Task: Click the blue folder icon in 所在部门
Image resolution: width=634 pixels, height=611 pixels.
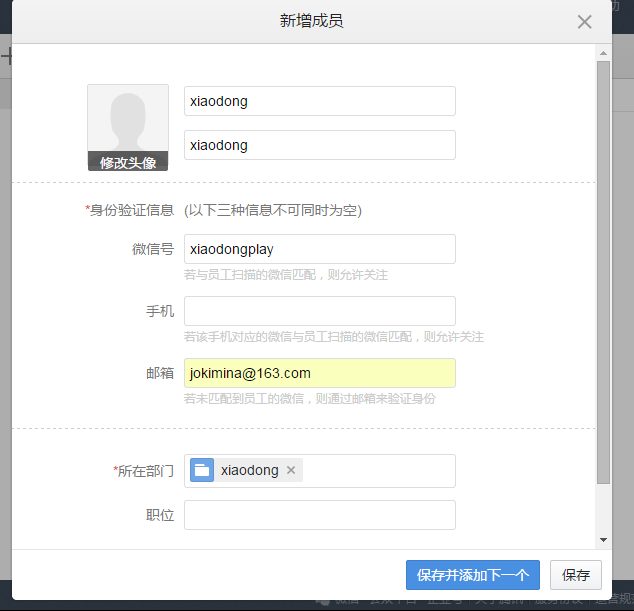Action: click(x=202, y=470)
